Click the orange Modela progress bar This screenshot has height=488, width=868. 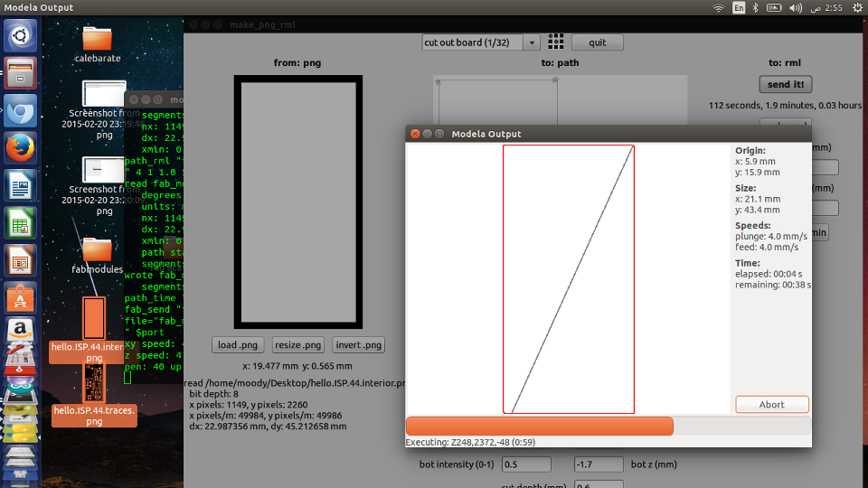tap(540, 426)
